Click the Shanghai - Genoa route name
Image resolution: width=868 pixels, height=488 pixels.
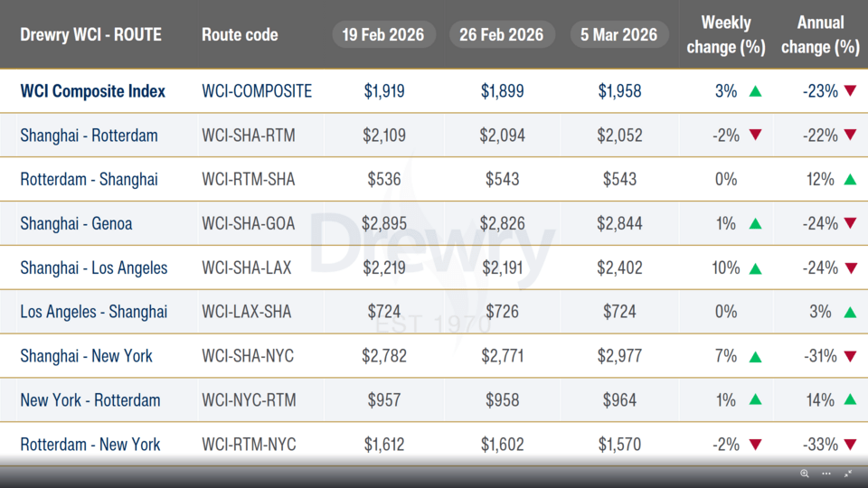[76, 223]
